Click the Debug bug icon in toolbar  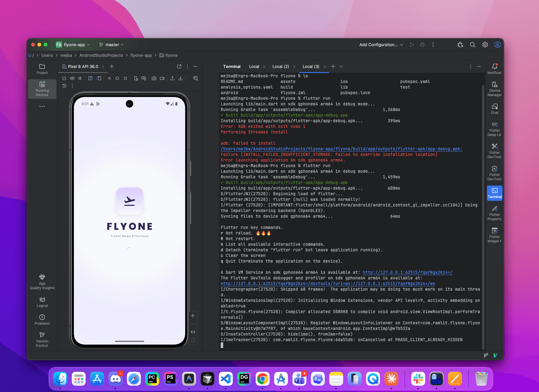pyautogui.click(x=422, y=45)
